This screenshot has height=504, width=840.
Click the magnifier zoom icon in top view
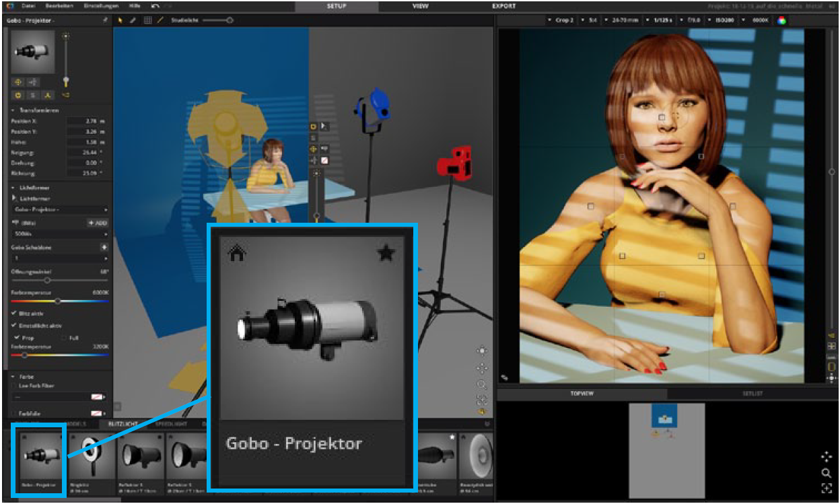(827, 473)
